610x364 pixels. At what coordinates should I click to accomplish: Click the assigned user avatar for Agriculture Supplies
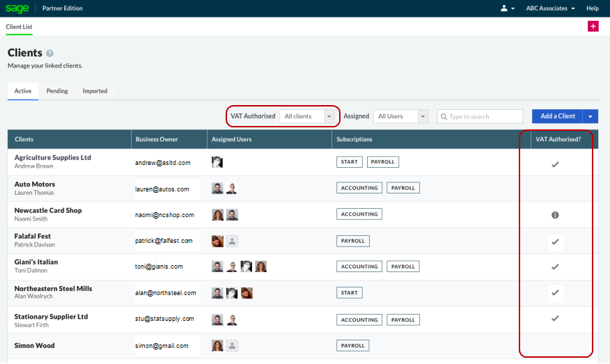click(x=217, y=162)
